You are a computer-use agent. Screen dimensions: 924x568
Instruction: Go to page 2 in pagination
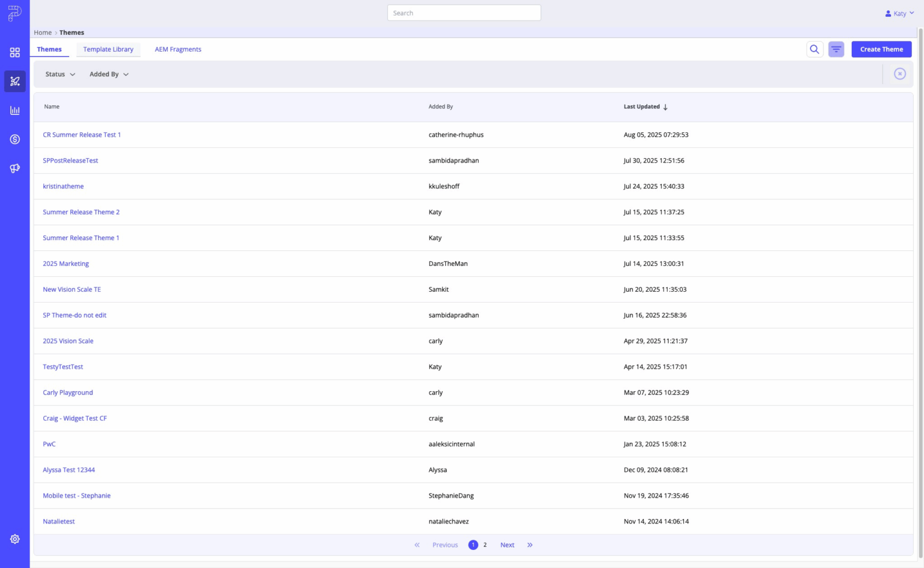point(485,545)
